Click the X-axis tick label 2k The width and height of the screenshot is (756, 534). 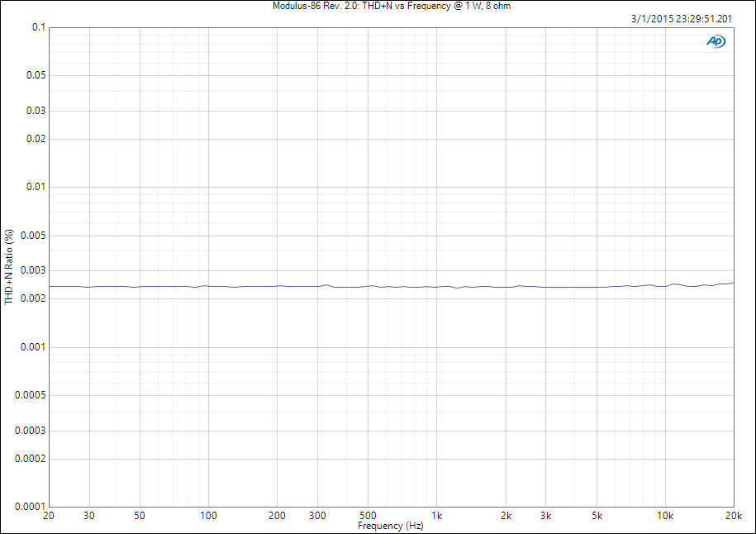pos(506,516)
